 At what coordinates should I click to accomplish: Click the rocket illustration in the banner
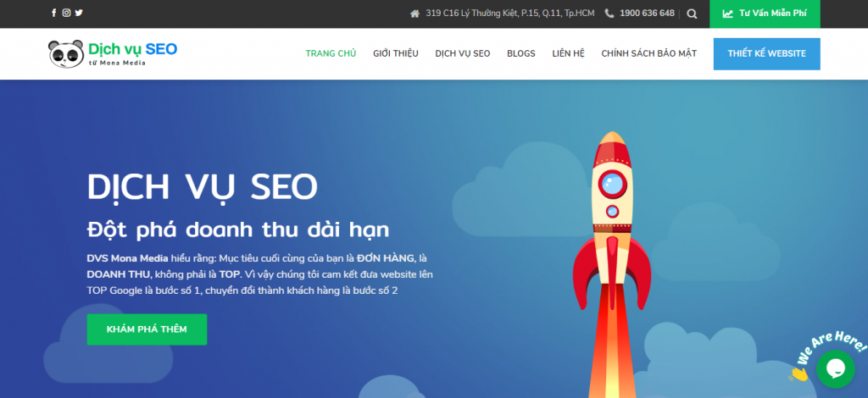pyautogui.click(x=612, y=260)
